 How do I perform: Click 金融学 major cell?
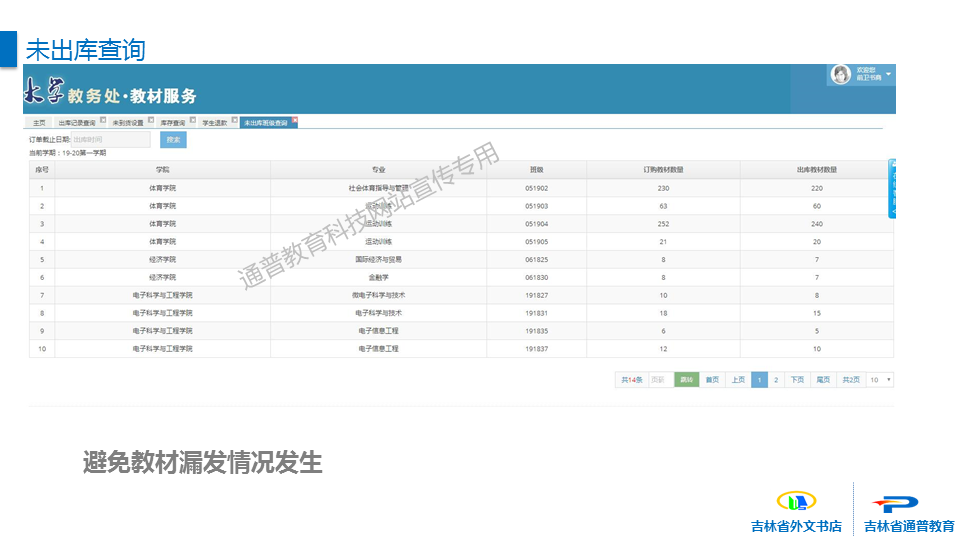(378, 277)
